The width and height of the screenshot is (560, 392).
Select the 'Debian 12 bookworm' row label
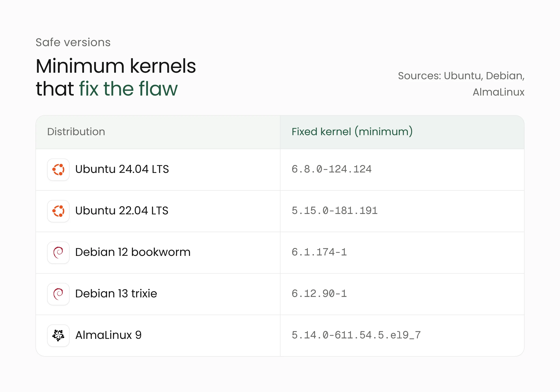(x=133, y=252)
